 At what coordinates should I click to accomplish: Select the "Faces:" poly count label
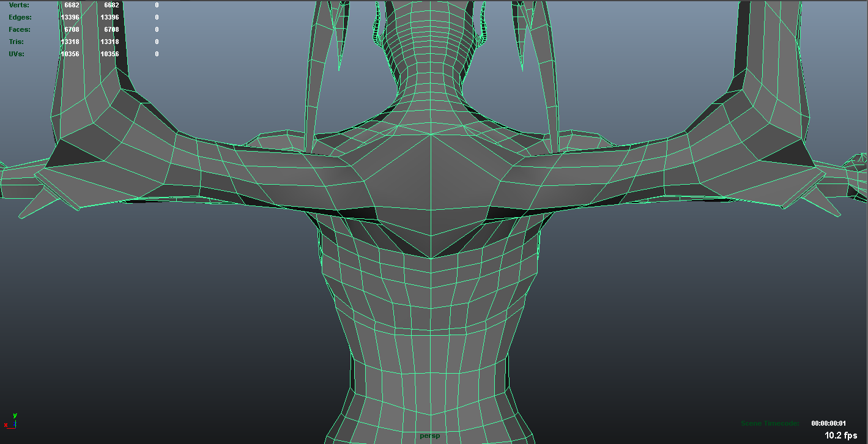(x=20, y=29)
